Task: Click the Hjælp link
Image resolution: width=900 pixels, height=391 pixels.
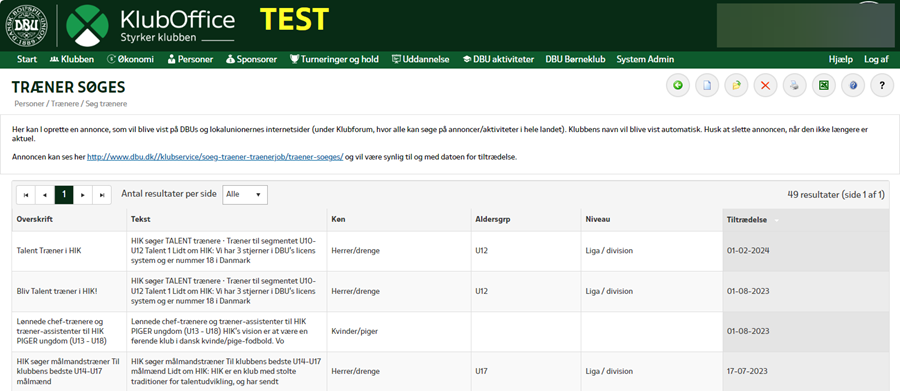Action: pos(841,59)
